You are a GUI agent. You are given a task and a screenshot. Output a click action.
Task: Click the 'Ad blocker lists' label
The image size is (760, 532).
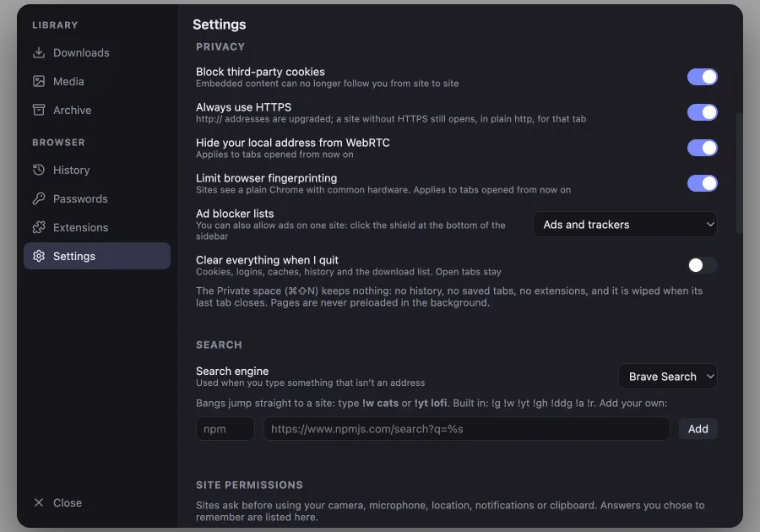click(235, 214)
